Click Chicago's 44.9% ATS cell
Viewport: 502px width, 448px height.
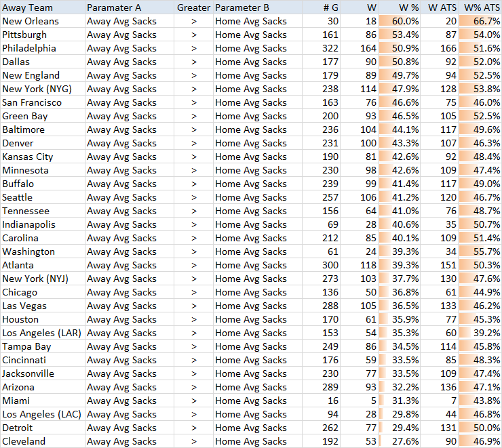point(480,292)
